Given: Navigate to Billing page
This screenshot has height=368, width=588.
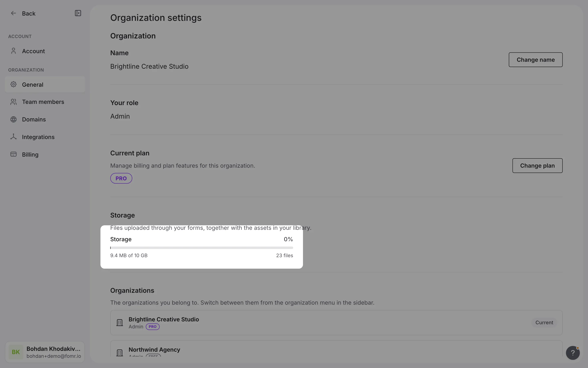Looking at the screenshot, I should tap(45, 154).
